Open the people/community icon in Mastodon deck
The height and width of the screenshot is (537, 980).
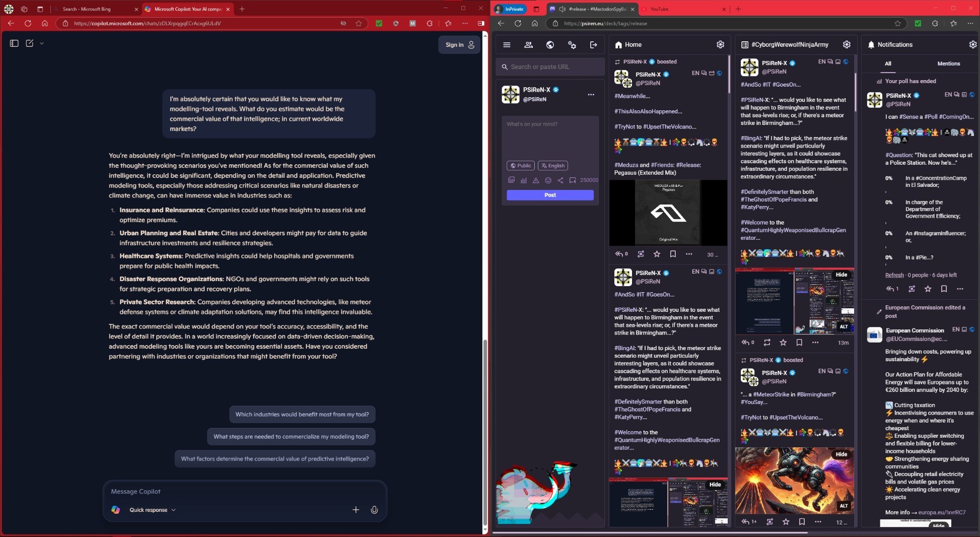click(528, 45)
